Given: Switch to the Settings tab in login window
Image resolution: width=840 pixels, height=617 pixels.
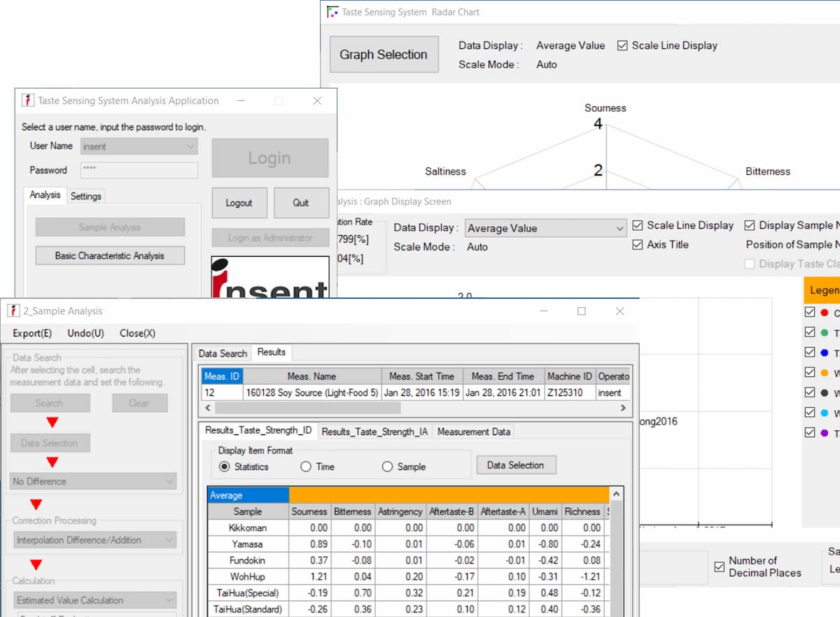Looking at the screenshot, I should (x=86, y=197).
